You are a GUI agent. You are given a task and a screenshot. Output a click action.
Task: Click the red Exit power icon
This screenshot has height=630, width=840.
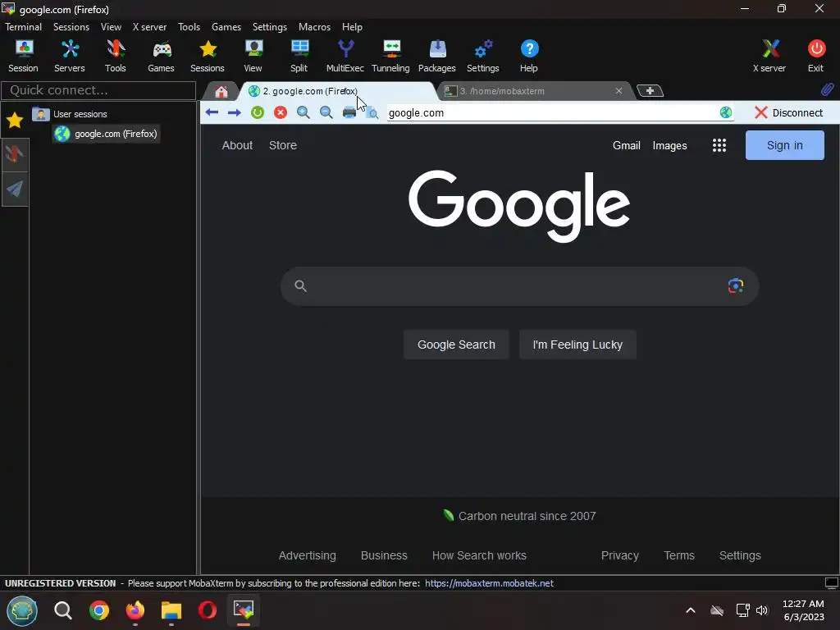point(816,56)
